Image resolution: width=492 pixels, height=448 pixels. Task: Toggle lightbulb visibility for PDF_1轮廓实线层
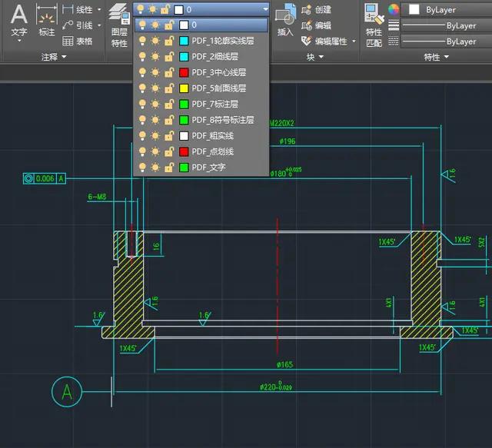[x=141, y=41]
